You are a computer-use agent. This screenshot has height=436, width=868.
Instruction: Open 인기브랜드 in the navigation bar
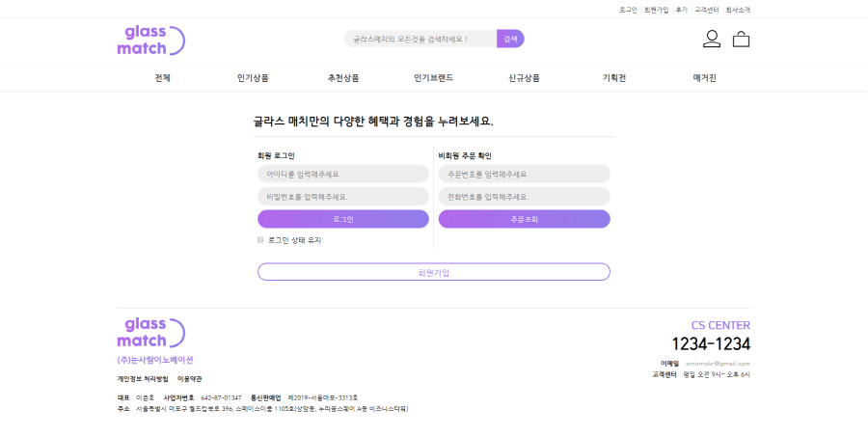pyautogui.click(x=433, y=78)
